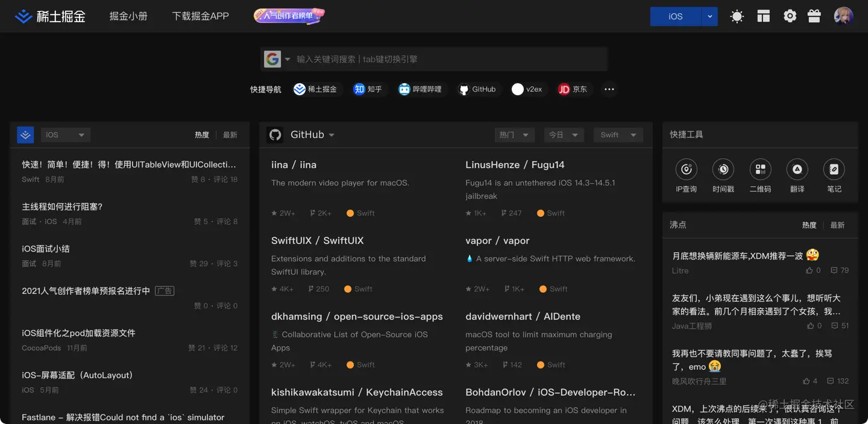Screen dimensions: 868x424
Task: Open the 热门 filter dropdown
Action: [x=514, y=135]
